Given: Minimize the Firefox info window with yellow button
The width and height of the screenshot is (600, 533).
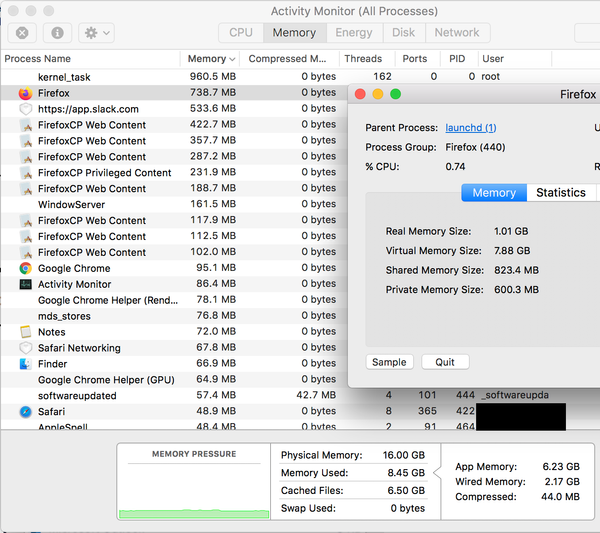Looking at the screenshot, I should pyautogui.click(x=378, y=94).
